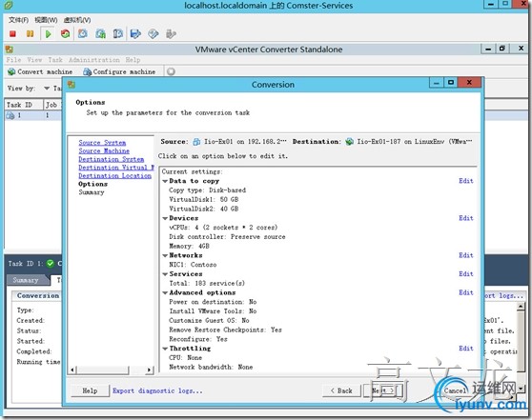
Task: Collapse the Advanced options section
Action: 165,293
